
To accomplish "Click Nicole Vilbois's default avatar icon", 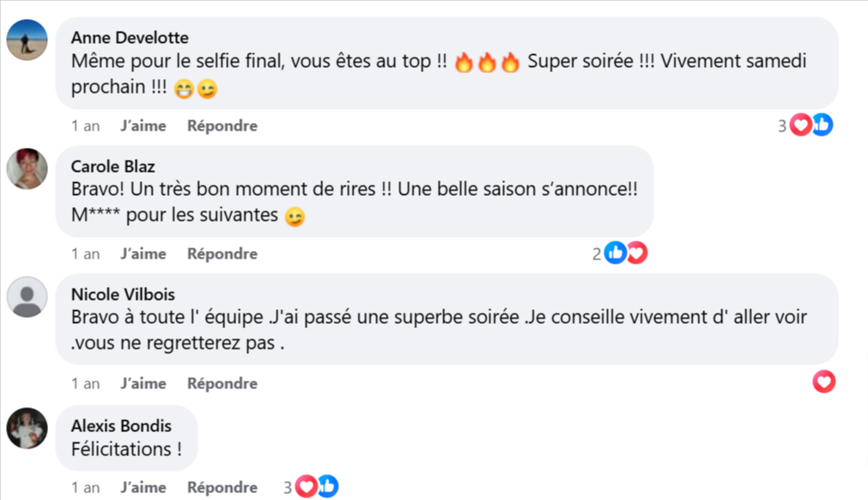I will [27, 297].
